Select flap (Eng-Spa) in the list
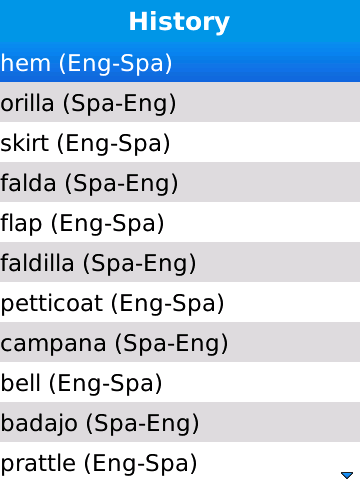 click(180, 222)
